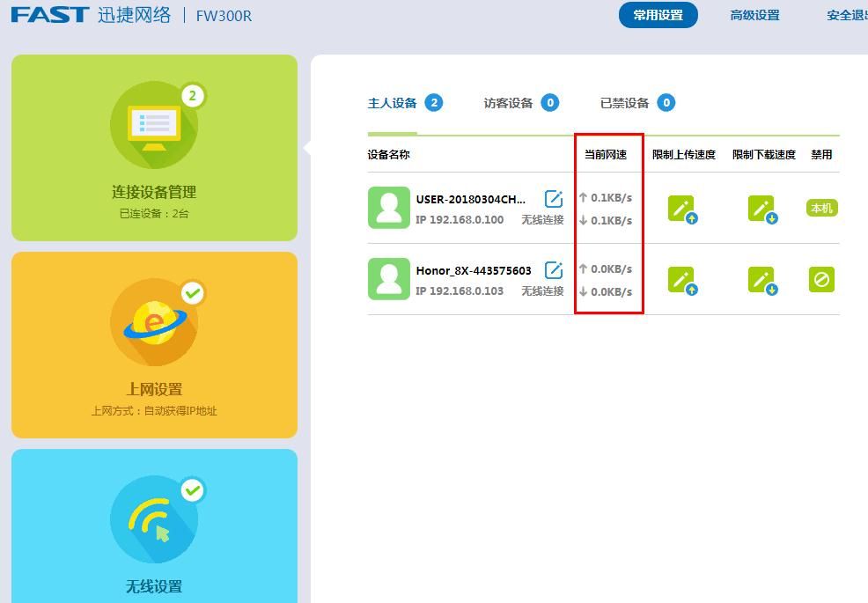The width and height of the screenshot is (868, 603).
Task: Click 无线连接 label of USER-20180304CH row
Action: point(542,220)
